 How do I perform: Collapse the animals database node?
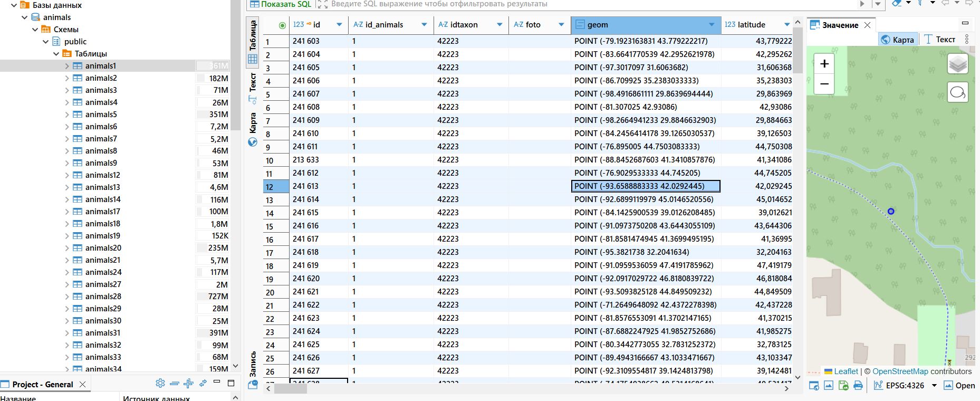[25, 17]
